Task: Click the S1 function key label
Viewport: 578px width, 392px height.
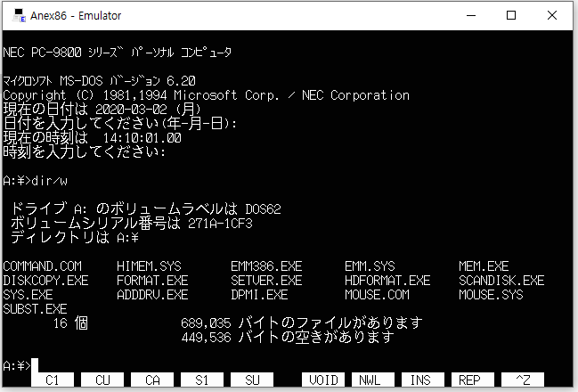Action: [x=202, y=380]
